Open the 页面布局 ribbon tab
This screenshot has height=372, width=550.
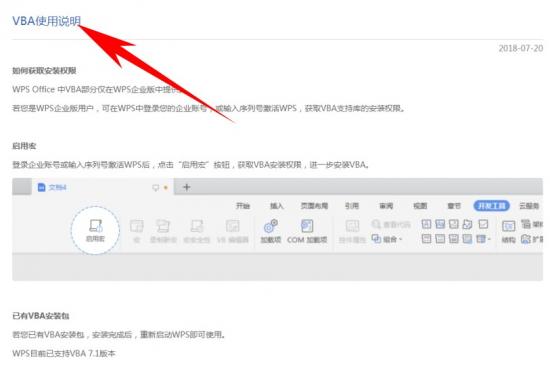314,206
